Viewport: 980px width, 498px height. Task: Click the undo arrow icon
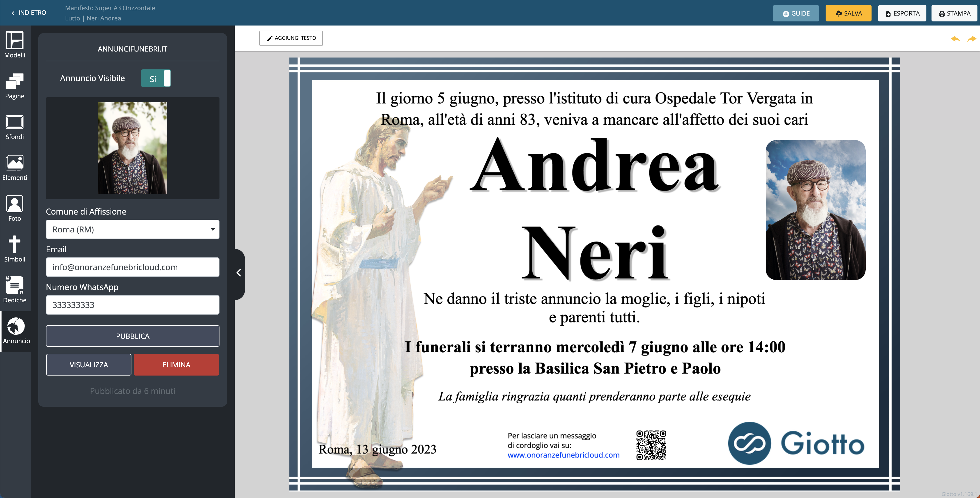point(955,39)
